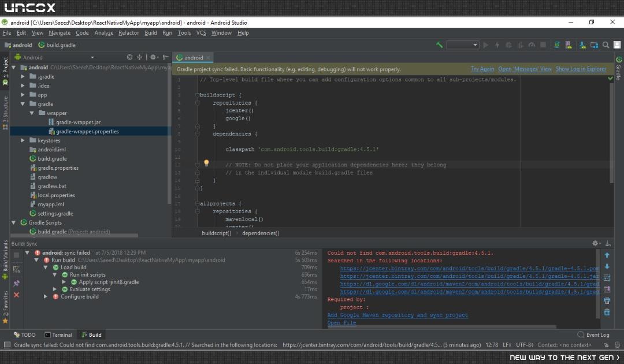
Task: Expand the Configure build node
Action: click(46, 296)
